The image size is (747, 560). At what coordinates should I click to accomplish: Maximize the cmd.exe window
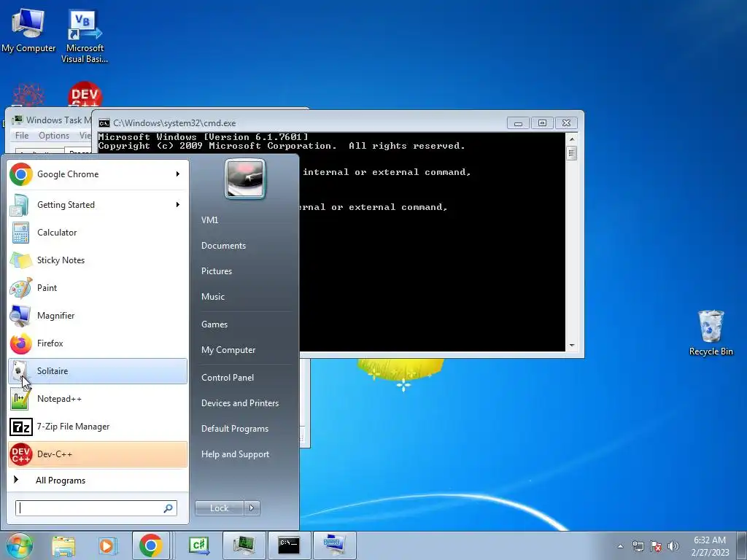pyautogui.click(x=542, y=123)
